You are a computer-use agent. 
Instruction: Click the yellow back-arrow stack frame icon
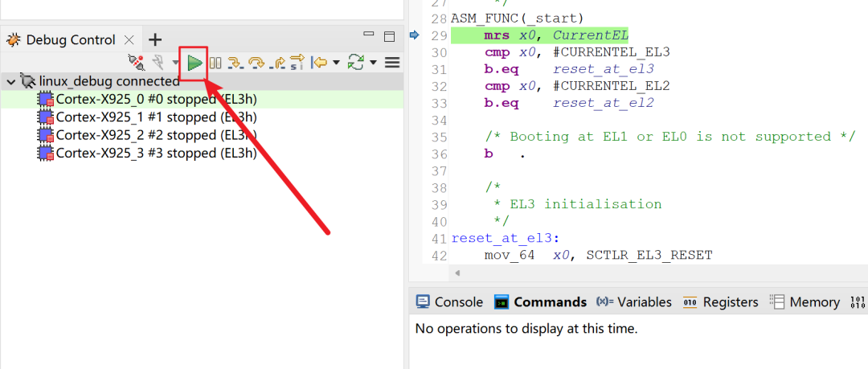(319, 62)
